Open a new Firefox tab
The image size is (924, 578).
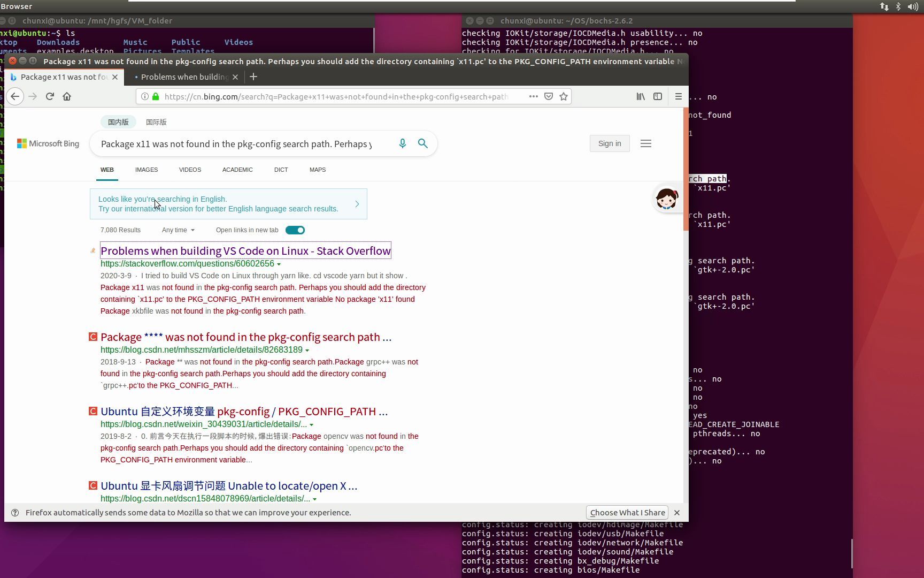tap(253, 77)
